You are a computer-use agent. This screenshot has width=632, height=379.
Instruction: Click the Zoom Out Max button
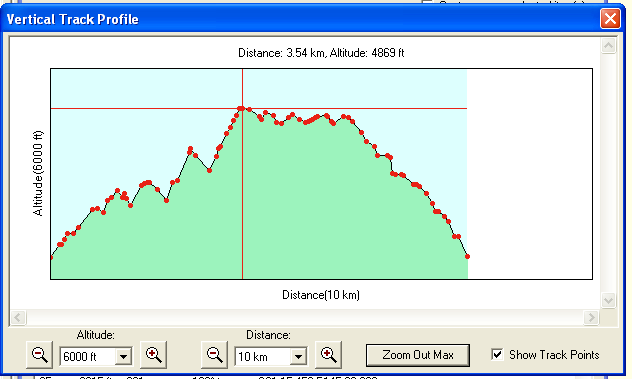pos(418,355)
